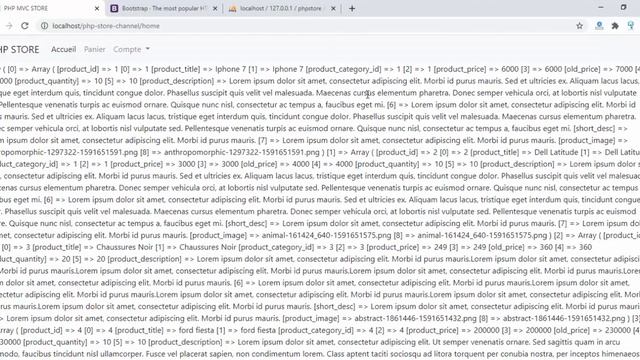Screen dimensions: 640x360
Task: Click the 'abstract-1861446-1591651432.png' text after [product_image]
Action: pyautogui.click(x=416, y=318)
